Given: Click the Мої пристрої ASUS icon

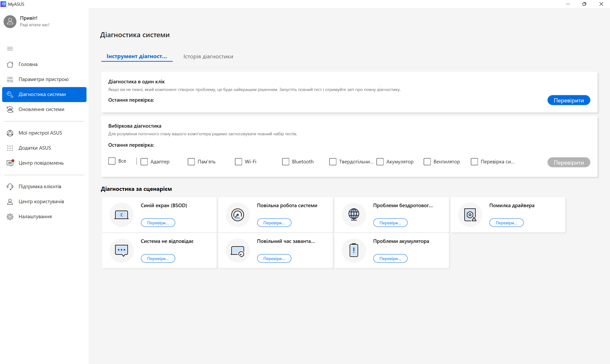Looking at the screenshot, I should (10, 133).
